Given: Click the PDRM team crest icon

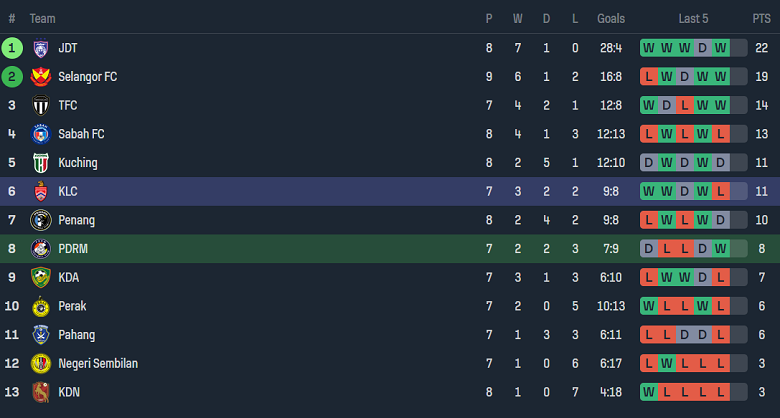Looking at the screenshot, I should pos(41,249).
